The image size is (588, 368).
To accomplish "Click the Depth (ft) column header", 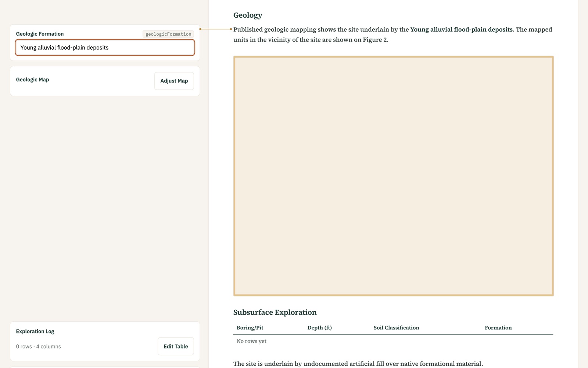I will (x=320, y=328).
